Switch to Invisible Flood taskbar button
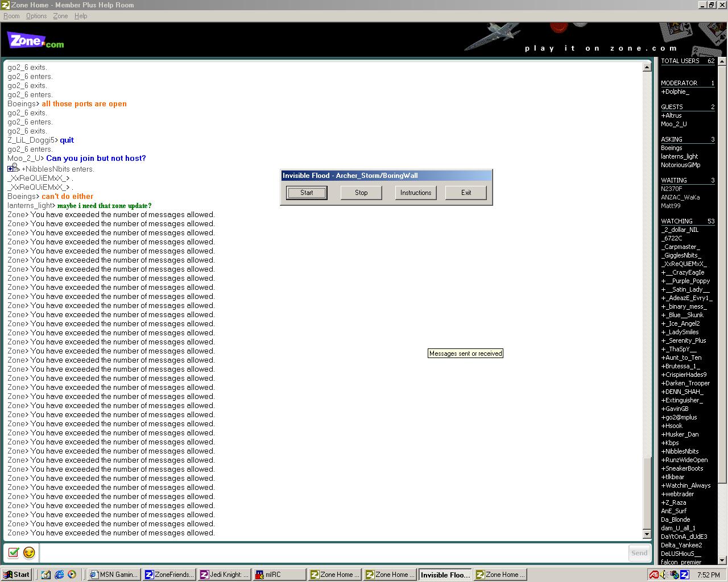 (445, 575)
